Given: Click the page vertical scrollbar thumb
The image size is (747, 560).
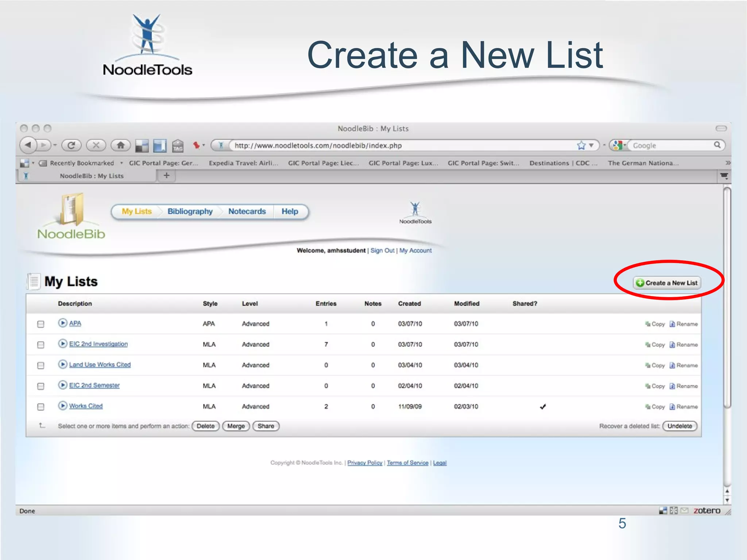Looking at the screenshot, I should tap(727, 297).
